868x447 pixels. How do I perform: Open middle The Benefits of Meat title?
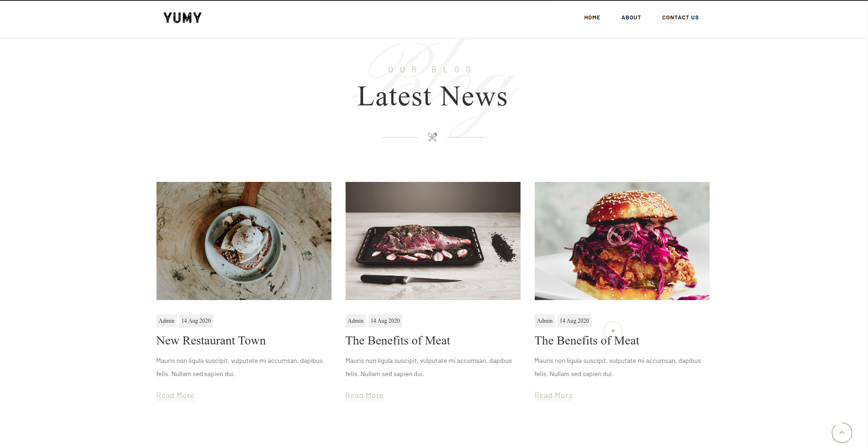coord(398,341)
